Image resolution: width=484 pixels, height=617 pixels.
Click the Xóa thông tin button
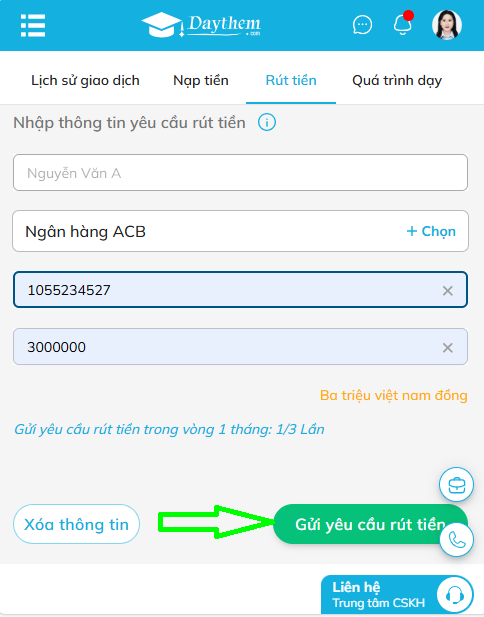coord(76,524)
